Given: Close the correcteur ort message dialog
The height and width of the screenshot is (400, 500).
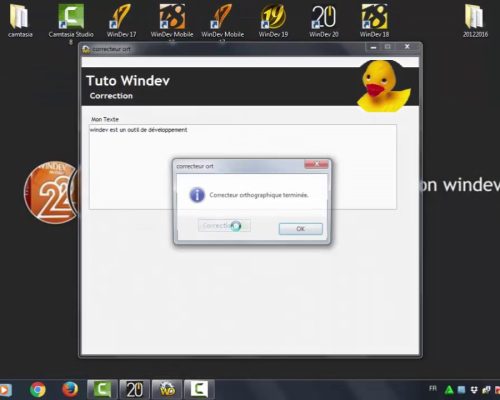Looking at the screenshot, I should coord(316,164).
